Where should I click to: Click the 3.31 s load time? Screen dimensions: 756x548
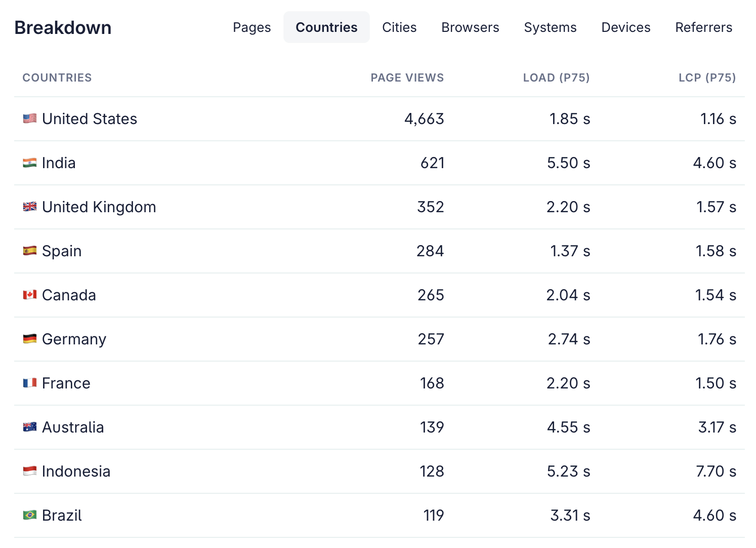click(x=570, y=515)
